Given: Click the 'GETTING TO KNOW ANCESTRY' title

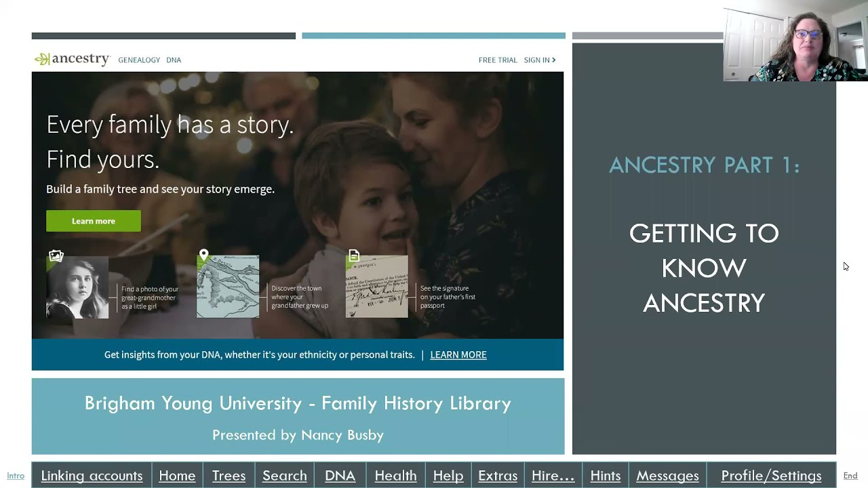Looking at the screenshot, I should click(x=704, y=268).
